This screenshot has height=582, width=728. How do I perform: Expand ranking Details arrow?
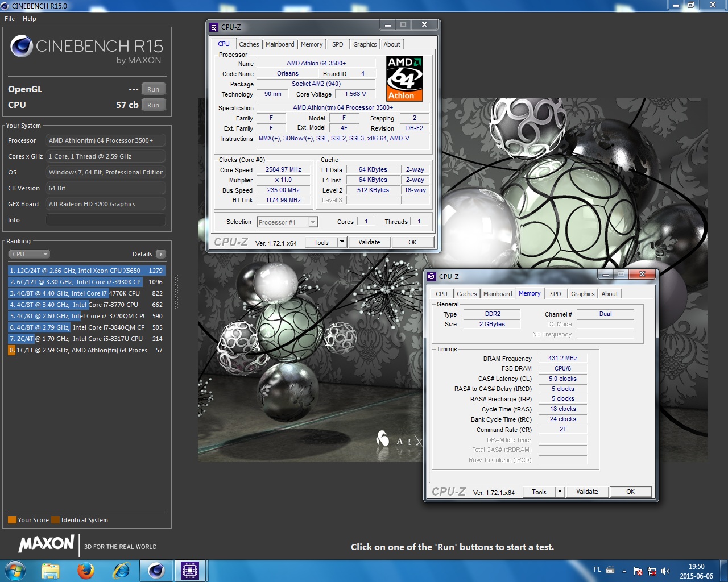coord(161,254)
